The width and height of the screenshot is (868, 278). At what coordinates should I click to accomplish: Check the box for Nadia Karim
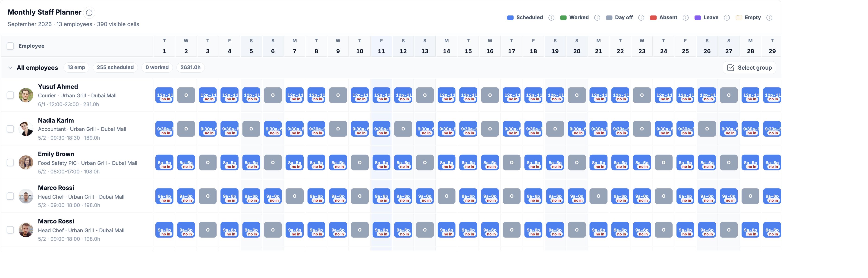click(x=10, y=129)
